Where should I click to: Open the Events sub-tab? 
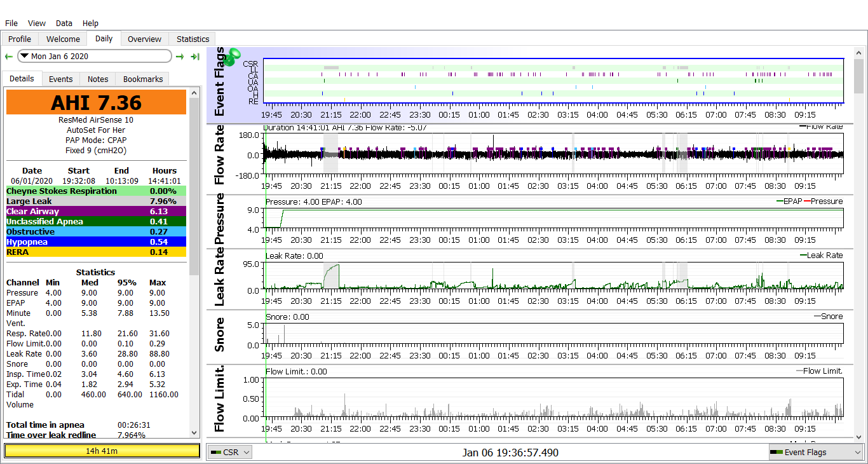point(61,79)
